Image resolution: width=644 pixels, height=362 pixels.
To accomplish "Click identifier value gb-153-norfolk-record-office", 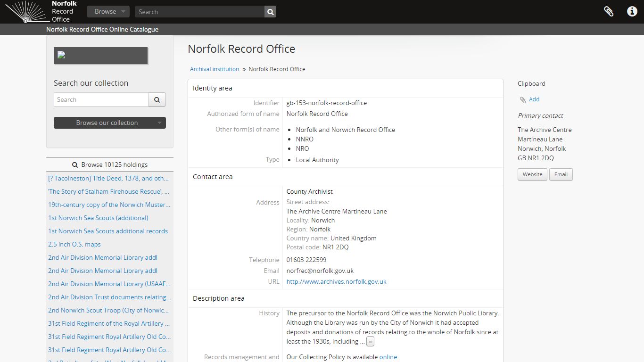I will pyautogui.click(x=327, y=103).
